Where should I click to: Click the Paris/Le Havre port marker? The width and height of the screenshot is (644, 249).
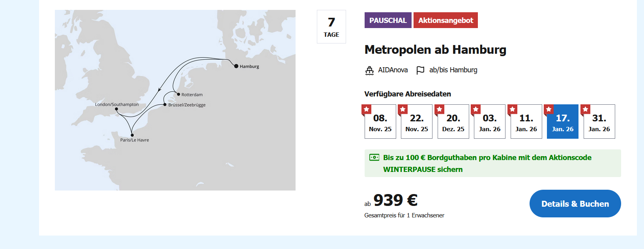[x=132, y=135]
